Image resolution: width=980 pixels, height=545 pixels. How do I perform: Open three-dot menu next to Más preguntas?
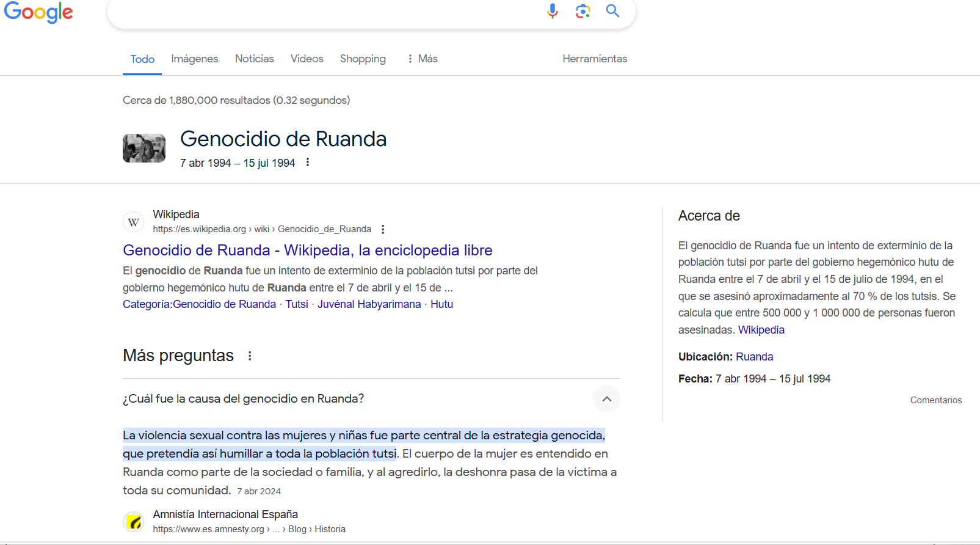(x=250, y=356)
